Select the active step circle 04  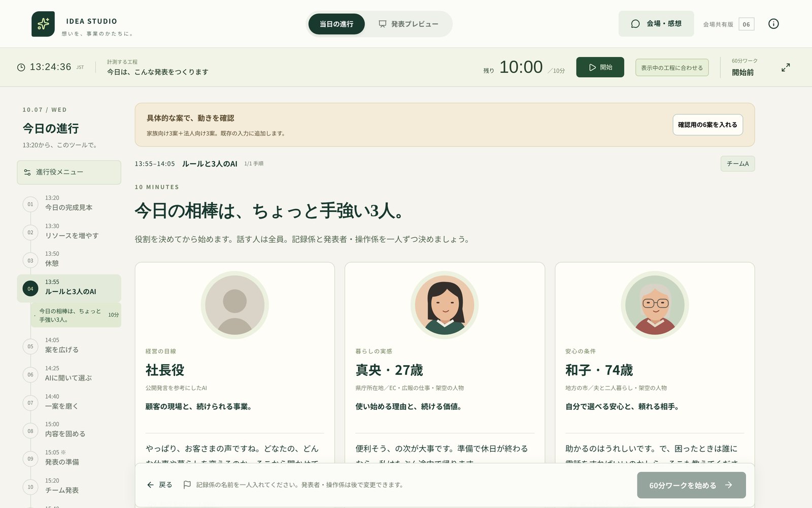[x=30, y=289]
